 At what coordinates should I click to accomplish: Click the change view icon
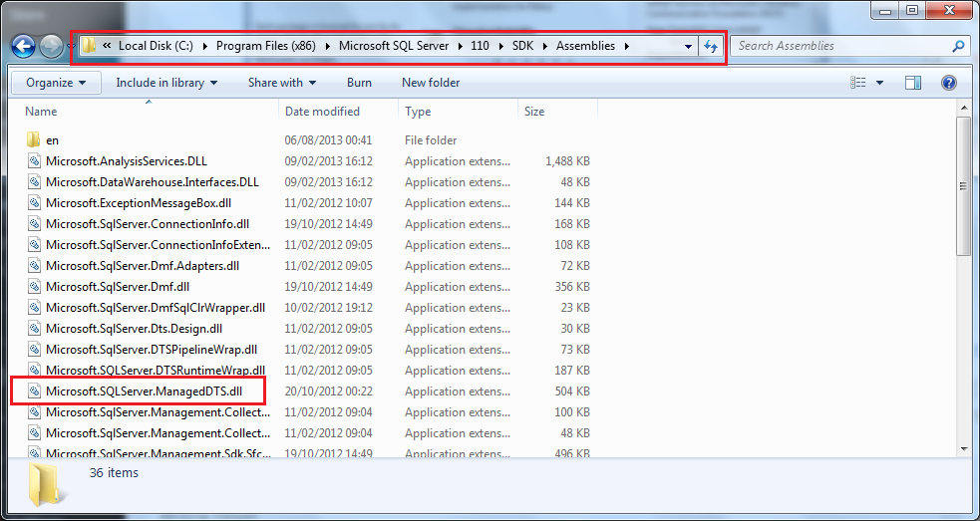(857, 83)
